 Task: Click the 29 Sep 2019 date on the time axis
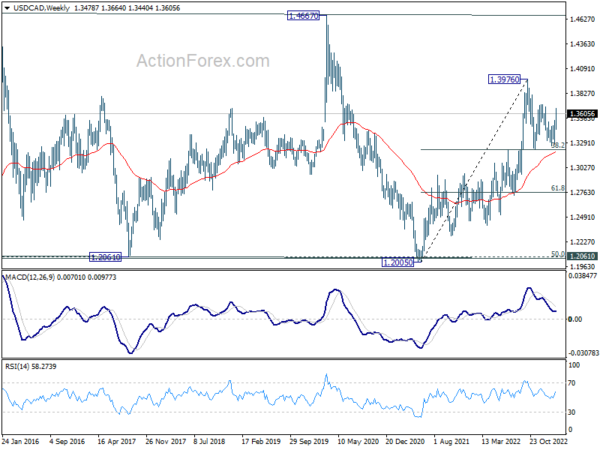click(x=309, y=441)
